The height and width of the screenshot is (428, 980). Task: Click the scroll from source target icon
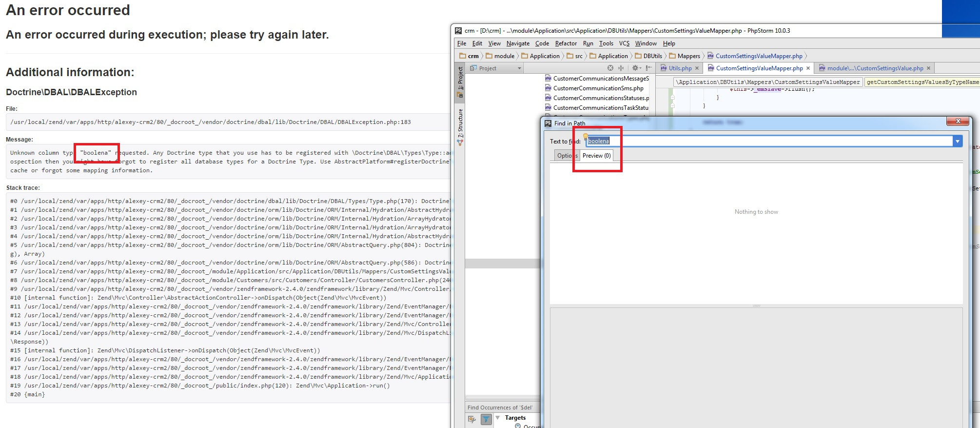click(x=610, y=68)
